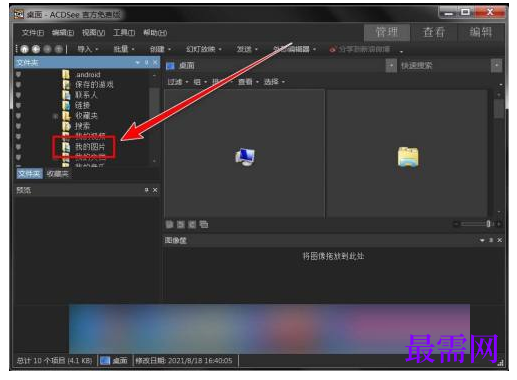The width and height of the screenshot is (517, 380).
Task: Switch to 查看 mode tab
Action: pyautogui.click(x=434, y=32)
